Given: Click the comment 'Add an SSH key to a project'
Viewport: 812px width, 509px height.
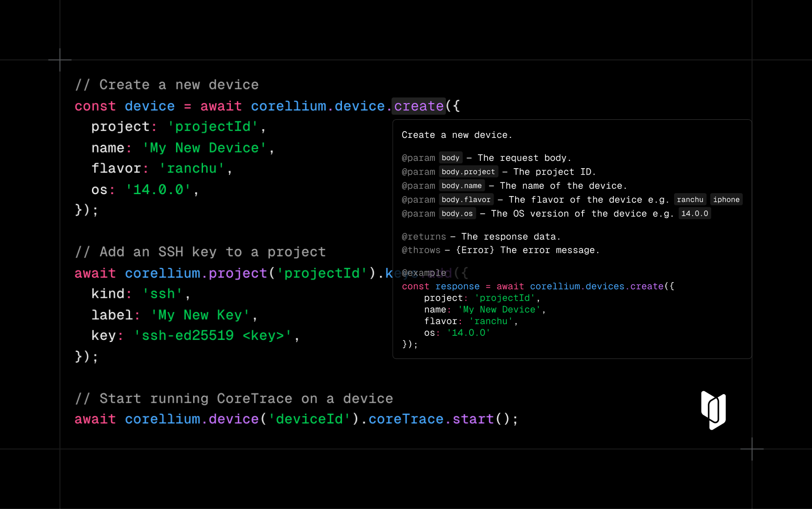Looking at the screenshot, I should click(x=201, y=252).
